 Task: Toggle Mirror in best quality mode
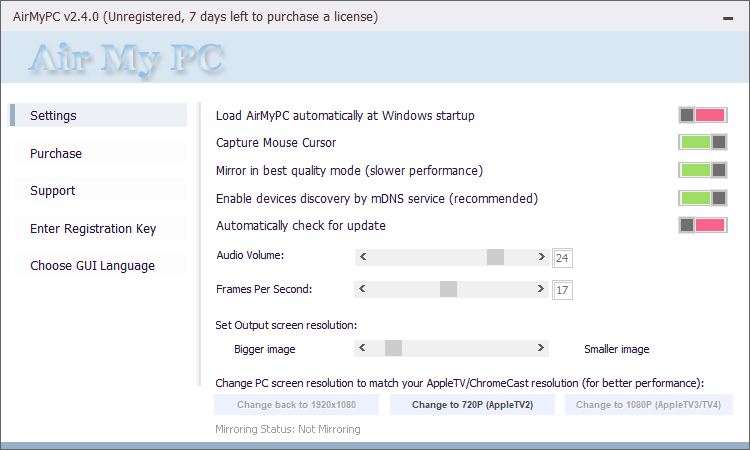tap(703, 170)
